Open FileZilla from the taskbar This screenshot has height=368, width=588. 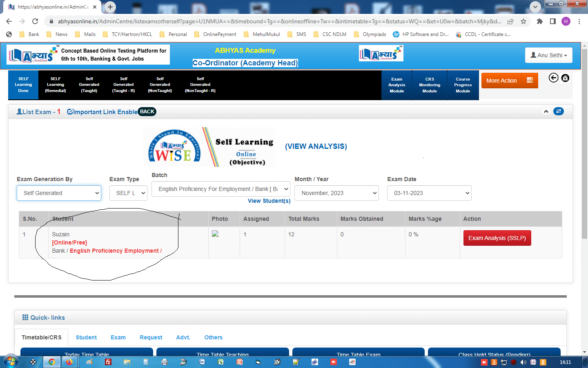pyautogui.click(x=108, y=362)
